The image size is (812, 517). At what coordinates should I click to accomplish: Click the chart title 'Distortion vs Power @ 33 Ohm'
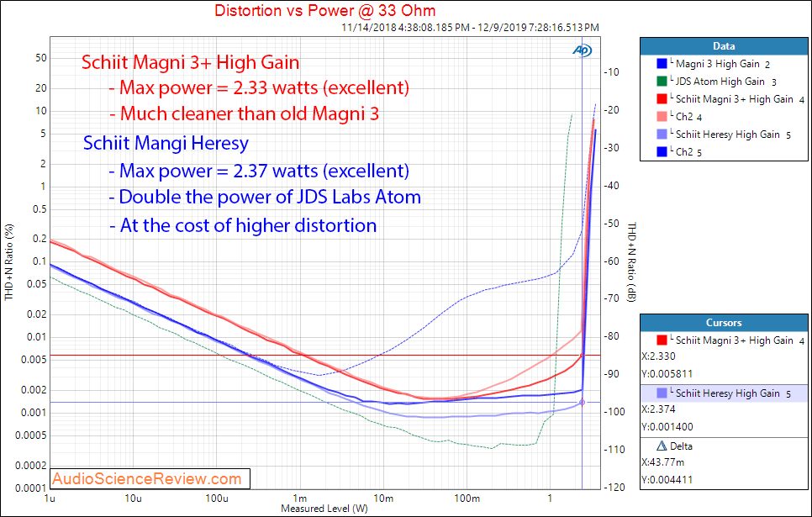(324, 10)
